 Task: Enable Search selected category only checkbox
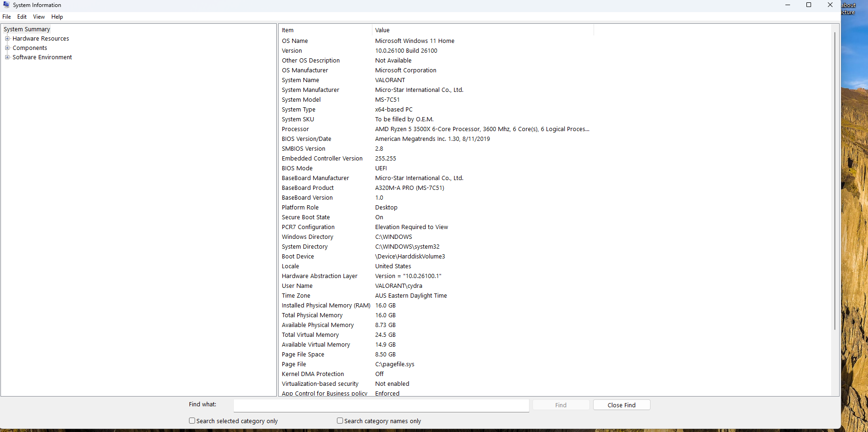point(192,421)
